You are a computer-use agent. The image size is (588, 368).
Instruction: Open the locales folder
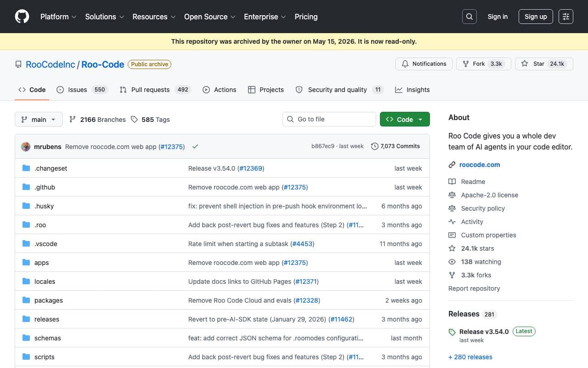coord(45,282)
